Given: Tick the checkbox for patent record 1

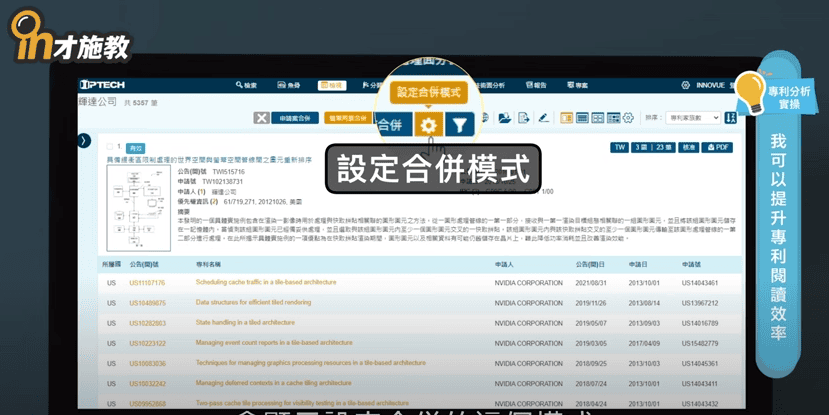Looking at the screenshot, I should pyautogui.click(x=107, y=147).
